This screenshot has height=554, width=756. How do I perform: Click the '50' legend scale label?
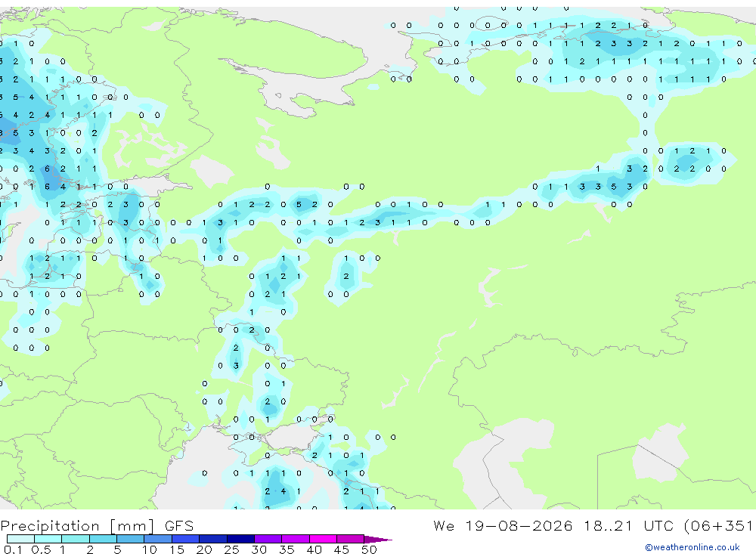(x=370, y=549)
